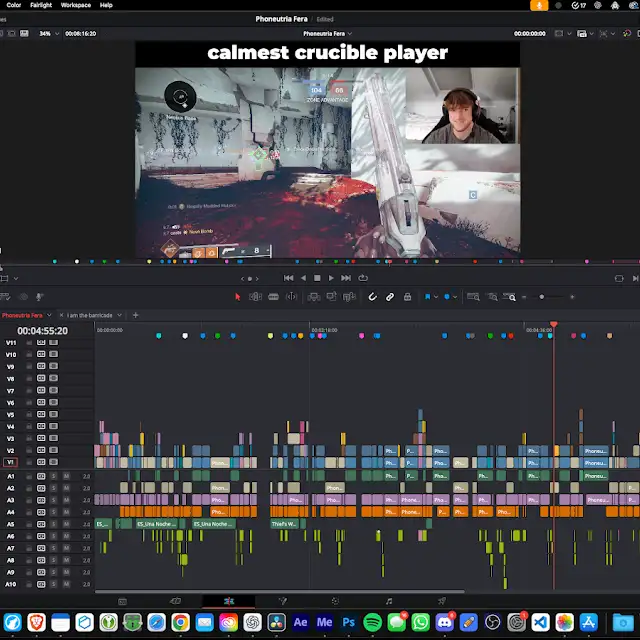Open the Help menu
Viewport: 640px width, 640px height.
(x=106, y=5)
